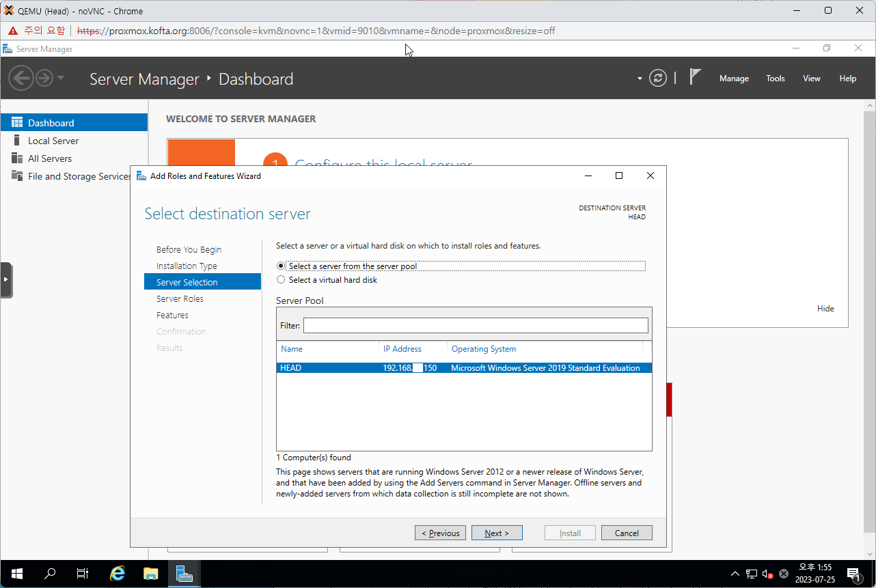Image resolution: width=876 pixels, height=588 pixels.
Task: Click the Server Manager refresh icon
Action: [x=657, y=78]
